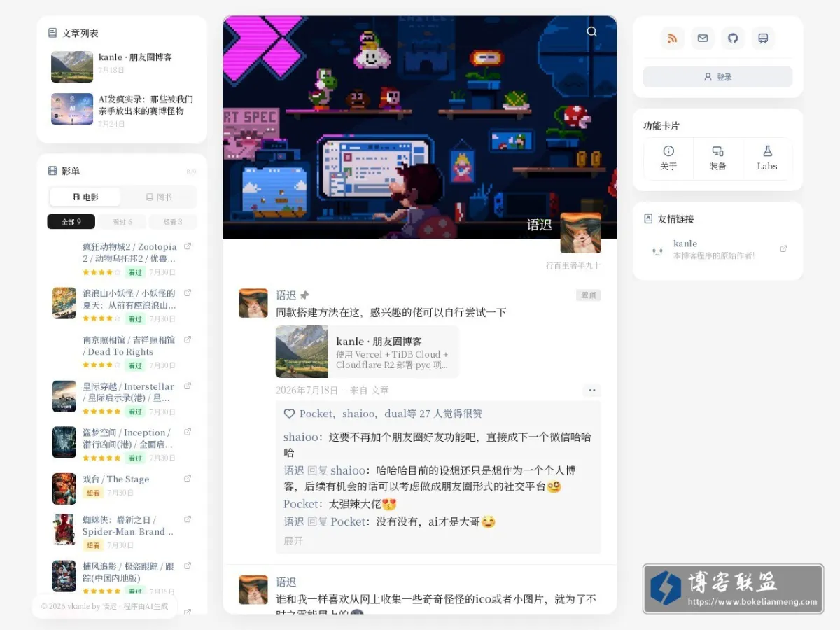Viewport: 840px width, 630px height.
Task: Click the avatar of the second 语迟 post
Action: pos(253,590)
